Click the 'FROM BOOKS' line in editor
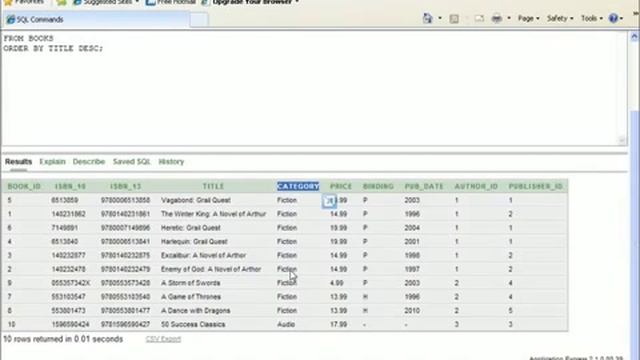 click(29, 38)
